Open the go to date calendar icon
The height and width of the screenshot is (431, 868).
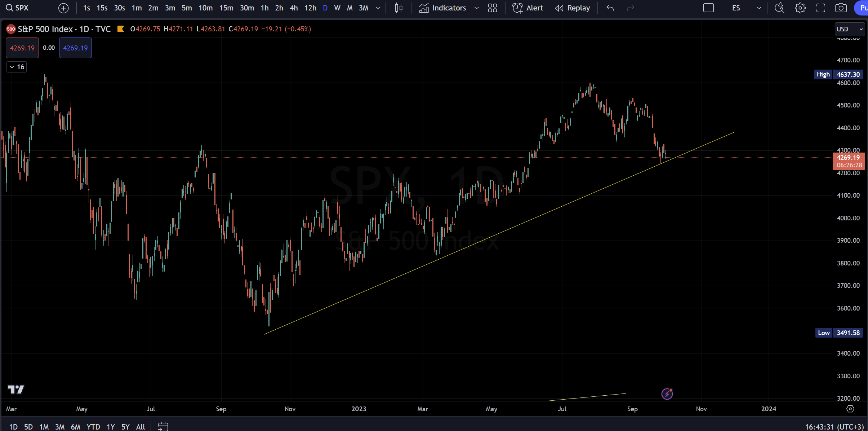pos(163,426)
